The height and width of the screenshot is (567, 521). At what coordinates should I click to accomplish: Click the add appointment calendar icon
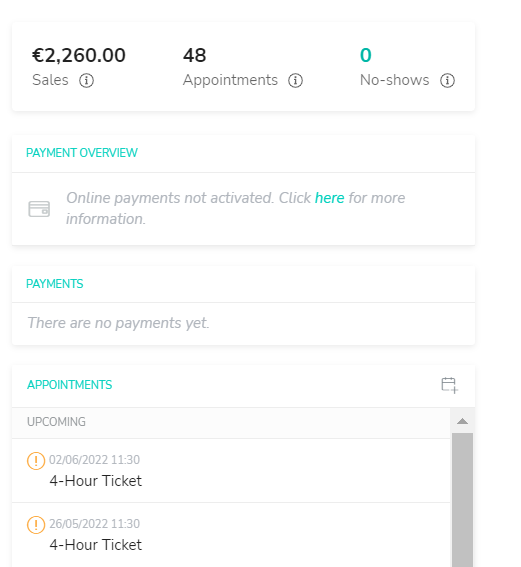point(449,385)
